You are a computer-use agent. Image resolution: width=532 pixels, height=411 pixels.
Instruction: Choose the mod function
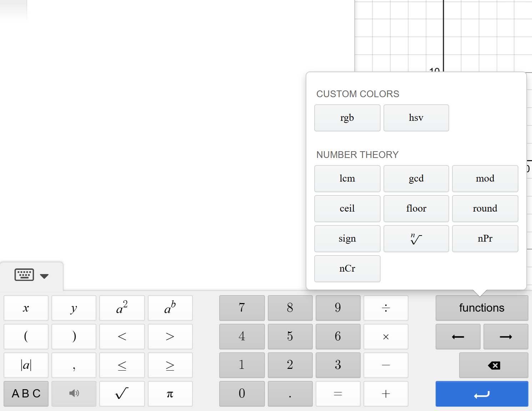pos(485,178)
